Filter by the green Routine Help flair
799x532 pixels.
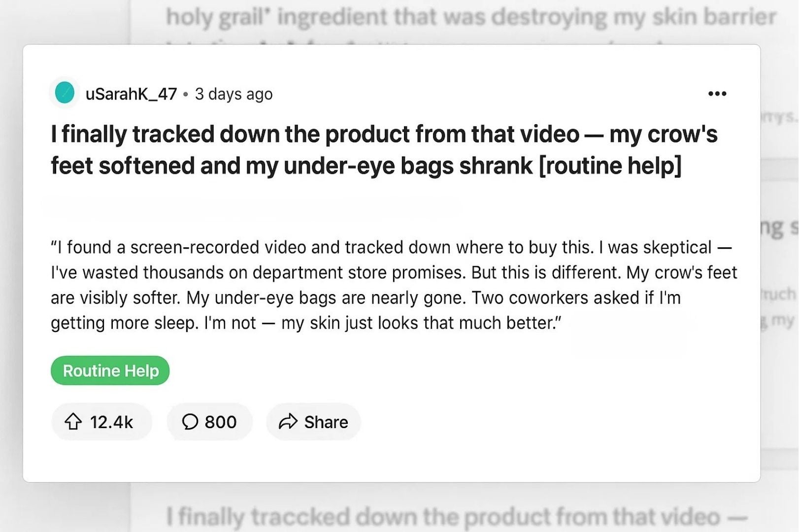coord(110,370)
